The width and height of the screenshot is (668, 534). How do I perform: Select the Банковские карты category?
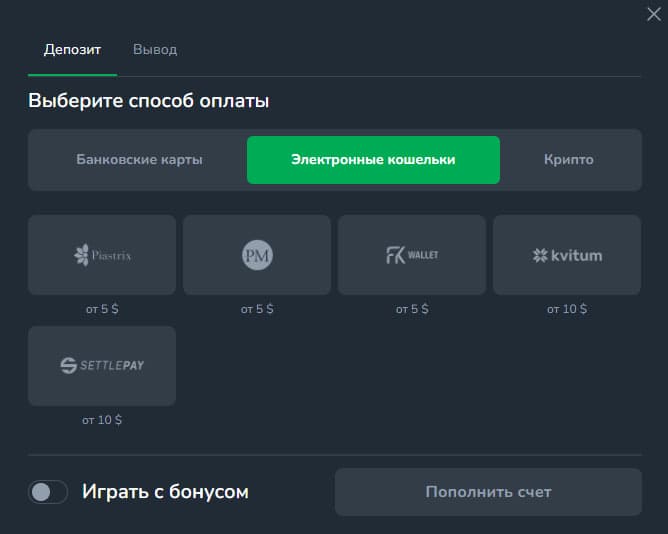coord(139,160)
